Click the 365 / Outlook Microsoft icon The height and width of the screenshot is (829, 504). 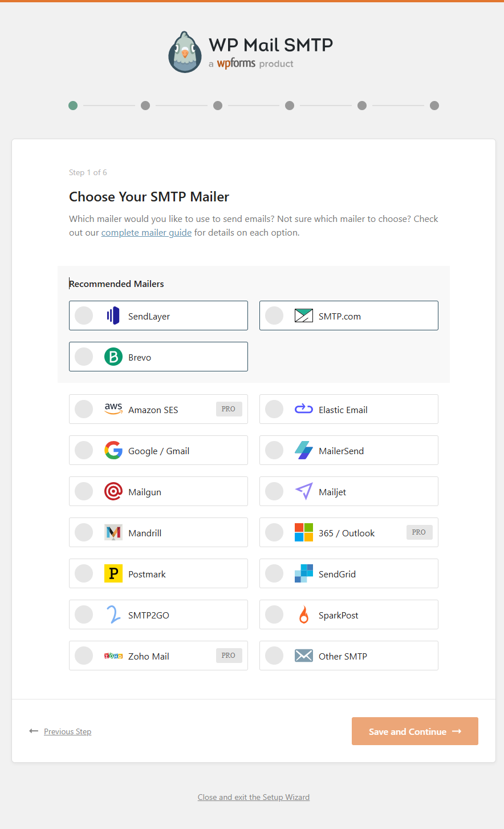303,532
